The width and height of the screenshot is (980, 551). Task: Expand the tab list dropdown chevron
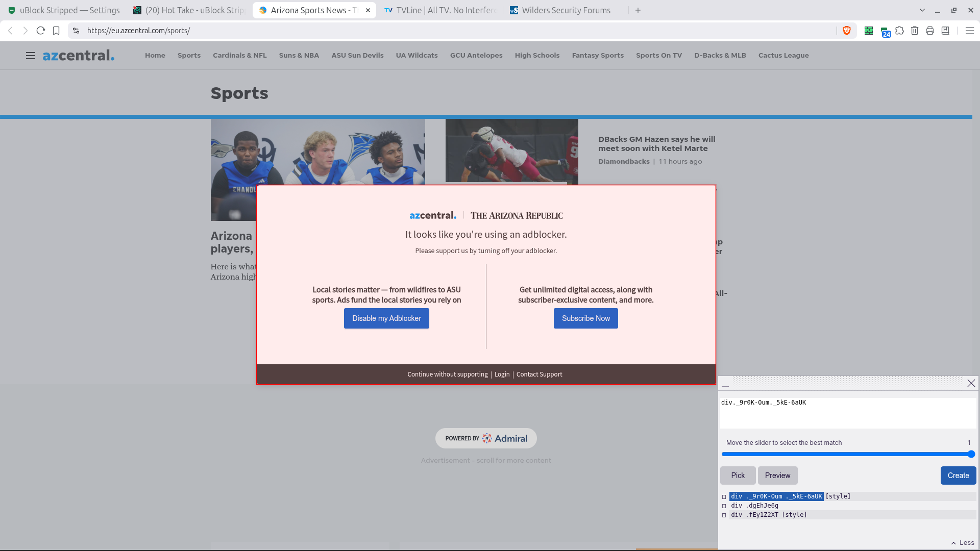tap(922, 10)
